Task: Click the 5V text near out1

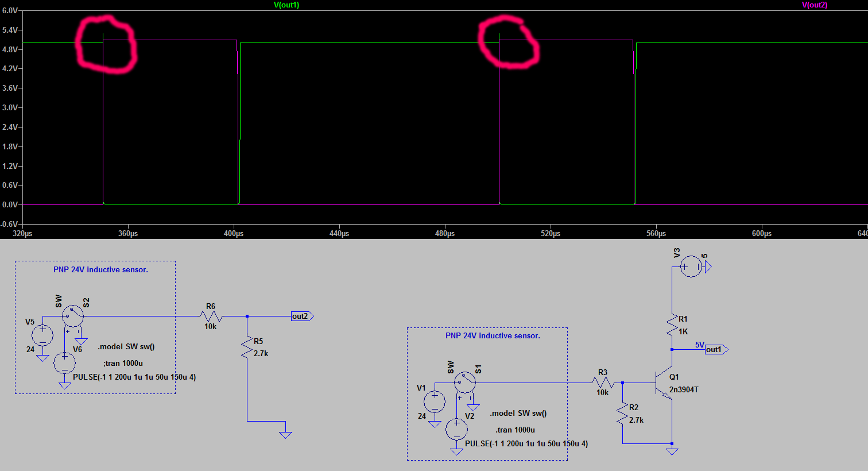Action: tap(700, 345)
